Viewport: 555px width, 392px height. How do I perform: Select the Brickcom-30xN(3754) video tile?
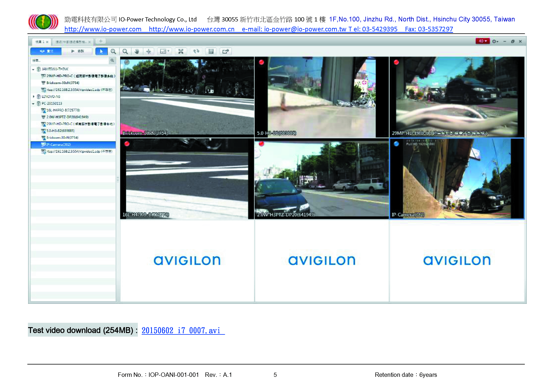187,97
